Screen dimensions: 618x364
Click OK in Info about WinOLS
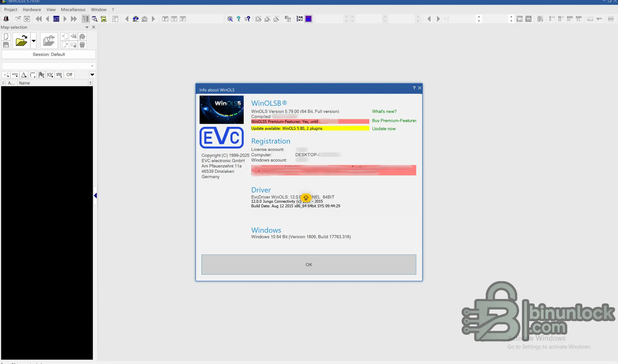point(309,264)
